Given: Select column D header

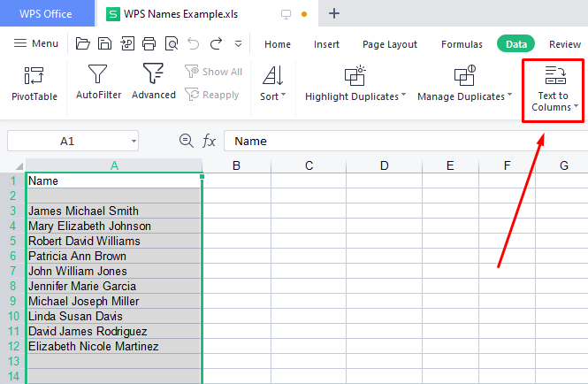Looking at the screenshot, I should pyautogui.click(x=384, y=165).
